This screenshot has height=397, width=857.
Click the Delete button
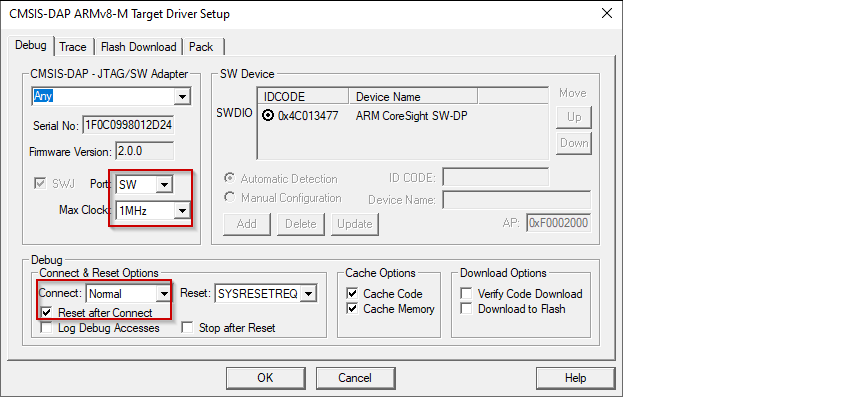(301, 224)
